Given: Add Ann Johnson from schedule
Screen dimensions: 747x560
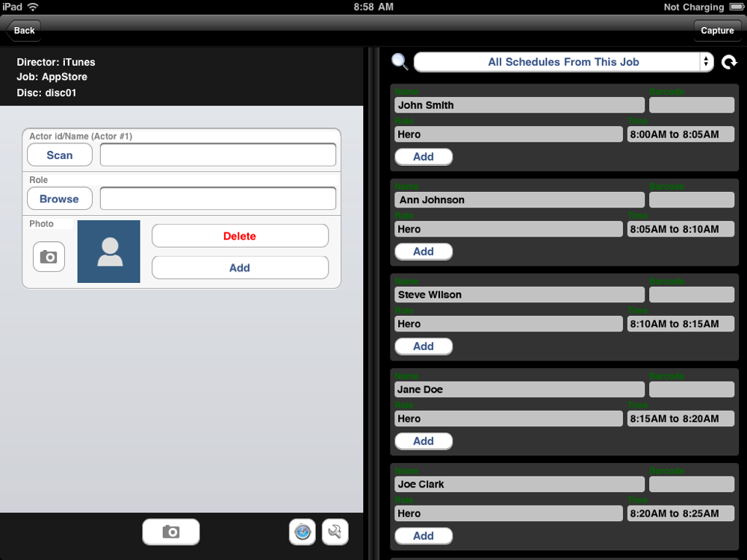Looking at the screenshot, I should click(x=424, y=252).
